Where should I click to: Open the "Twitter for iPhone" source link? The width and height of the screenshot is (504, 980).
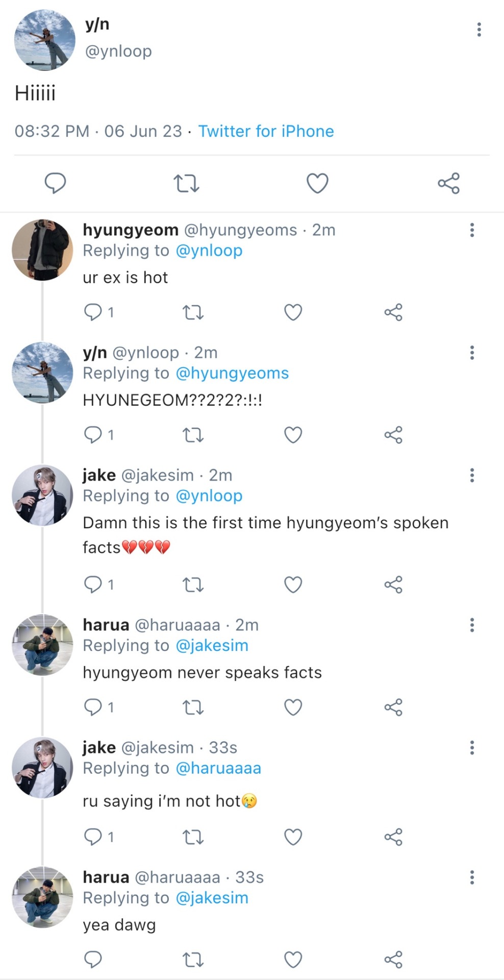266,131
